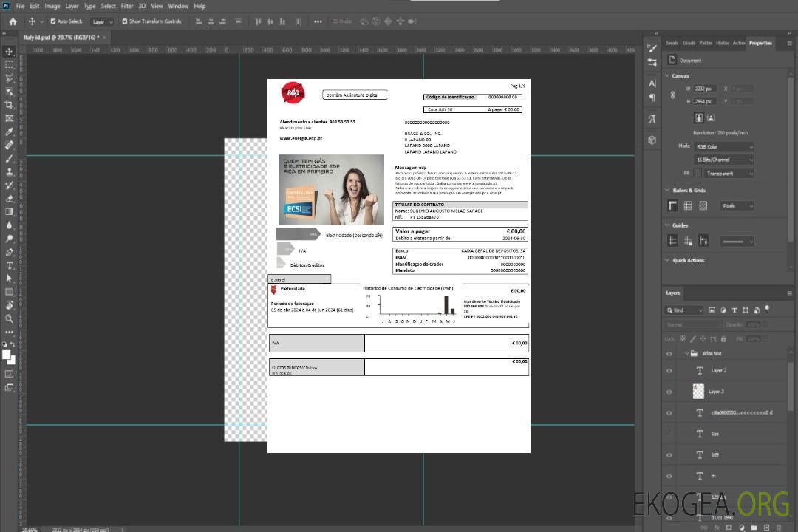798x532 pixels.
Task: Switch to the History panel tab
Action: tap(722, 43)
